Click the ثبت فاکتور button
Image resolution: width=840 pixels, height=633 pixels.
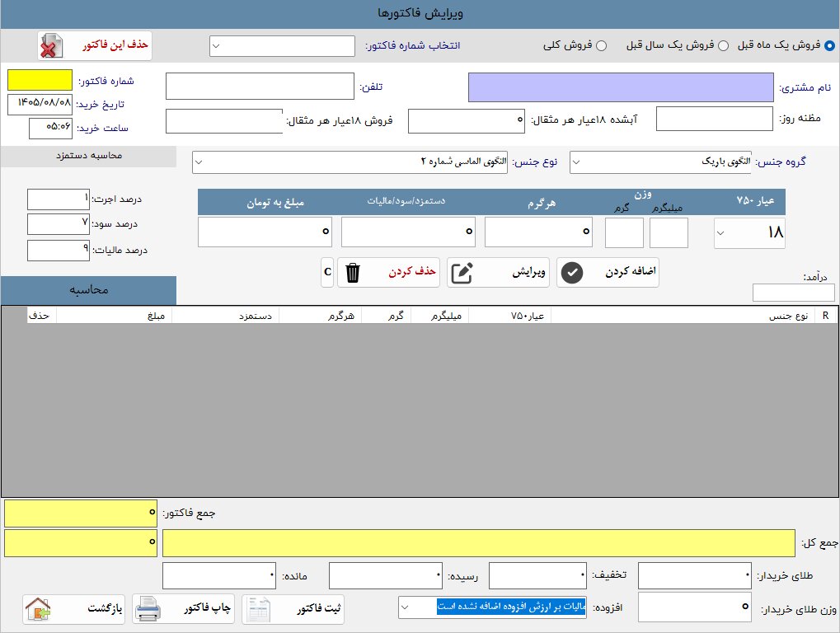tap(293, 609)
